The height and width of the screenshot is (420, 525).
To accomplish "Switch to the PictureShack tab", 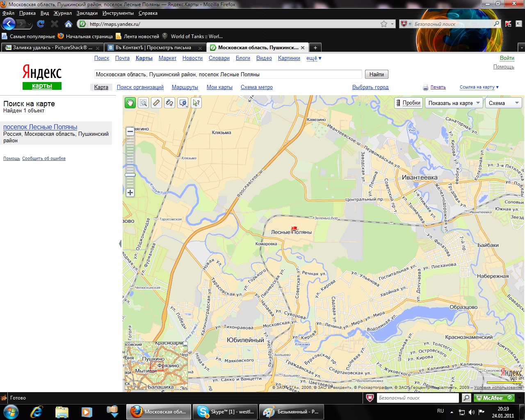I will pyautogui.click(x=52, y=48).
